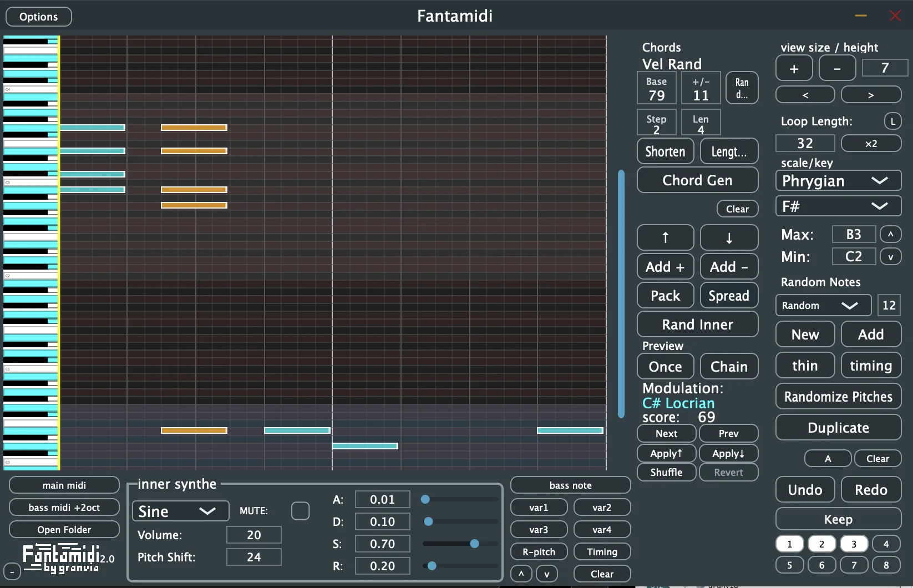Open the F# key dropdown
This screenshot has width=913, height=588.
click(x=838, y=206)
